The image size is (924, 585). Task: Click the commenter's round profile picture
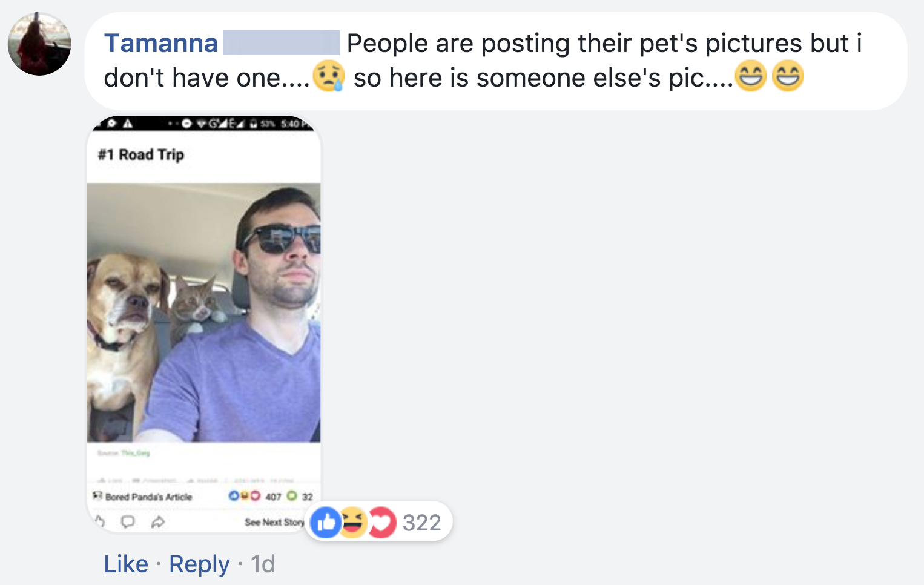coord(39,44)
